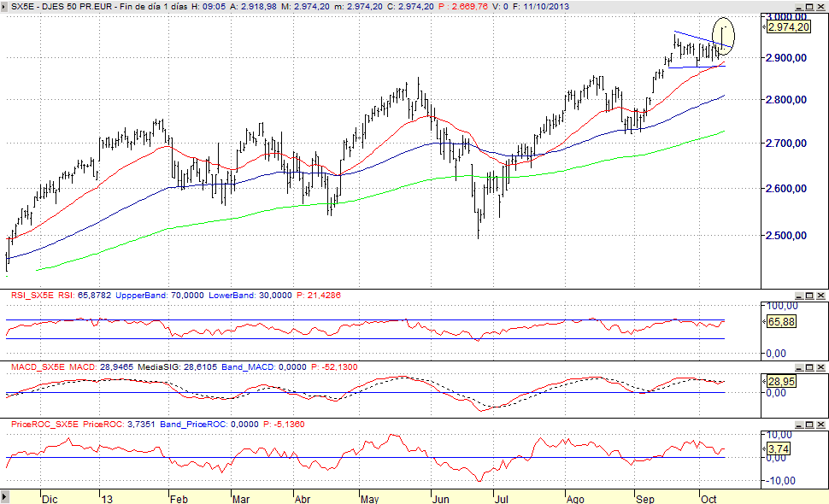This screenshot has height=504, width=829.
Task: Click the MACD P: -52,1300 value
Action: [x=334, y=367]
